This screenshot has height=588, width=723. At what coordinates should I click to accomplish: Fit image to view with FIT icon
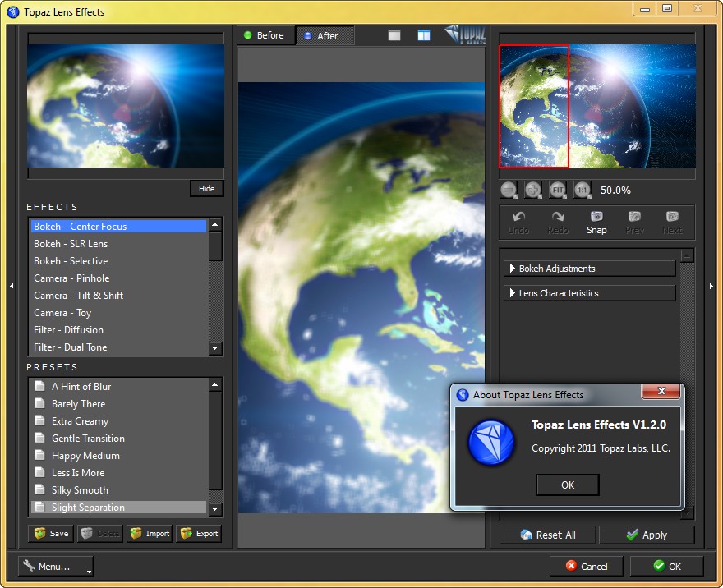(x=558, y=190)
